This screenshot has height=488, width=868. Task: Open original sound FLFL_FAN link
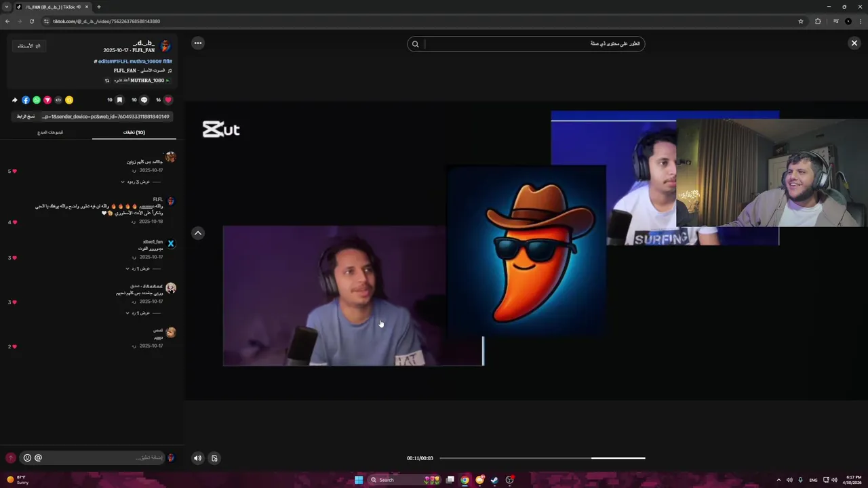coord(140,70)
